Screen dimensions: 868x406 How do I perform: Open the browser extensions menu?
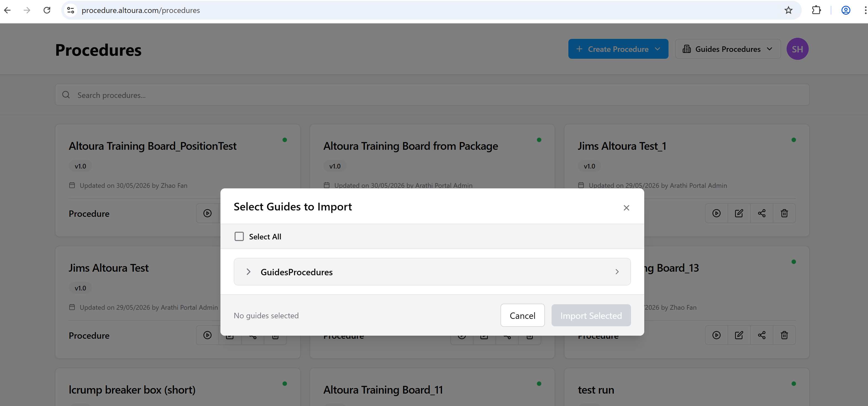pyautogui.click(x=816, y=10)
